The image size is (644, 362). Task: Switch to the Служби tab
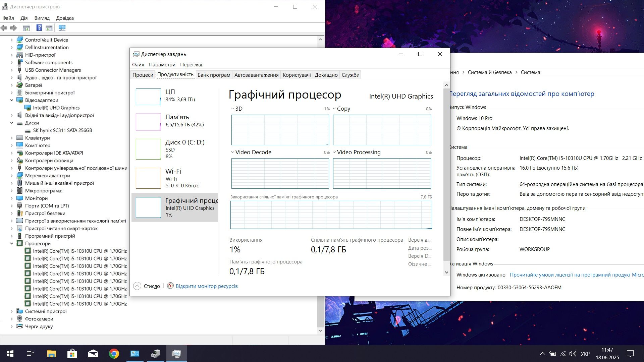pyautogui.click(x=351, y=75)
